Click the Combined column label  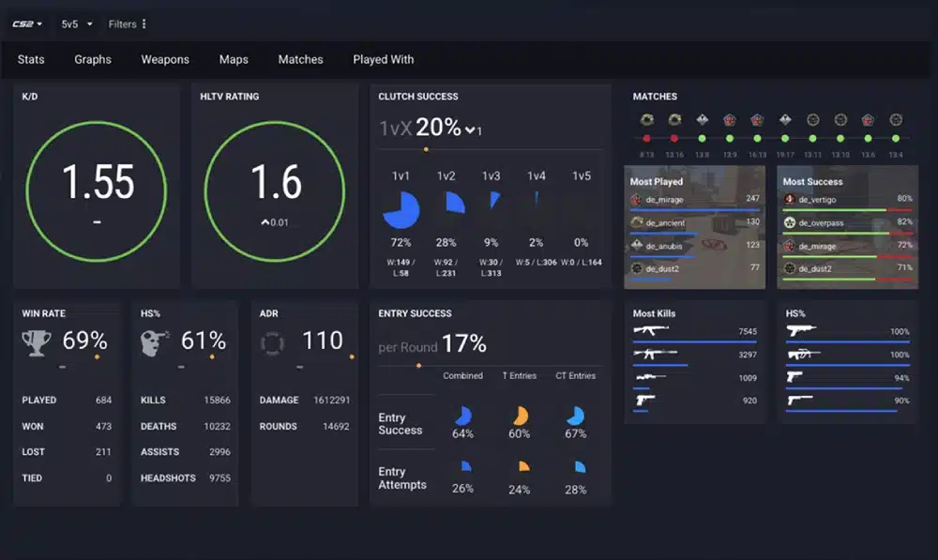click(x=462, y=376)
